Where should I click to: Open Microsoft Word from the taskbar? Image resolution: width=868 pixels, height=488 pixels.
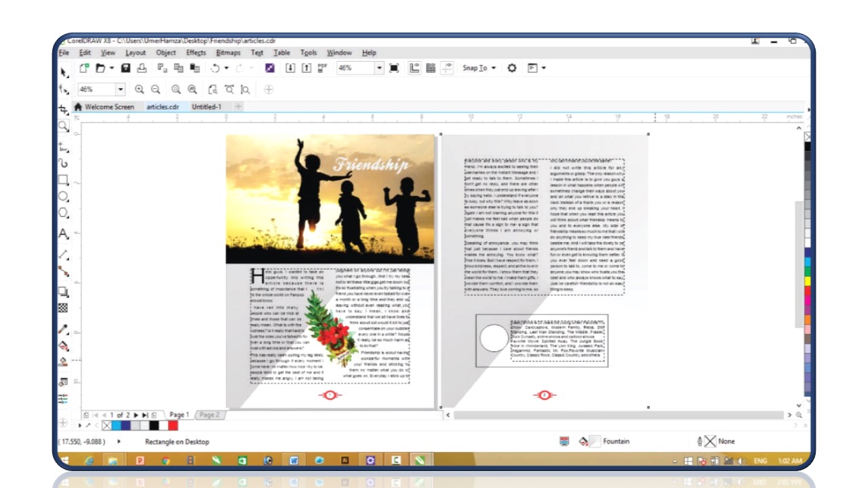294,460
